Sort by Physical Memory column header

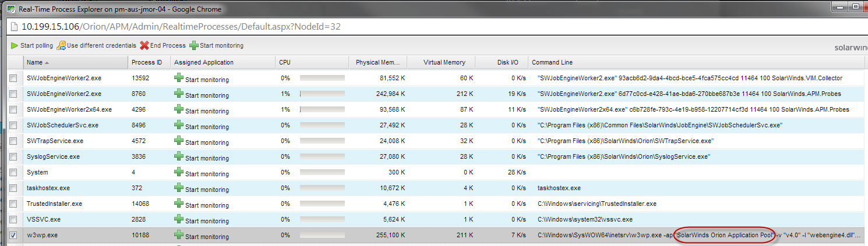tap(377, 62)
